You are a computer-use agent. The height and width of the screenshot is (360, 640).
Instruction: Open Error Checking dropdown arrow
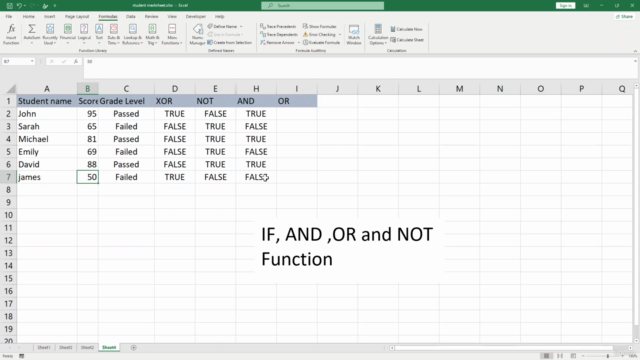[340, 35]
